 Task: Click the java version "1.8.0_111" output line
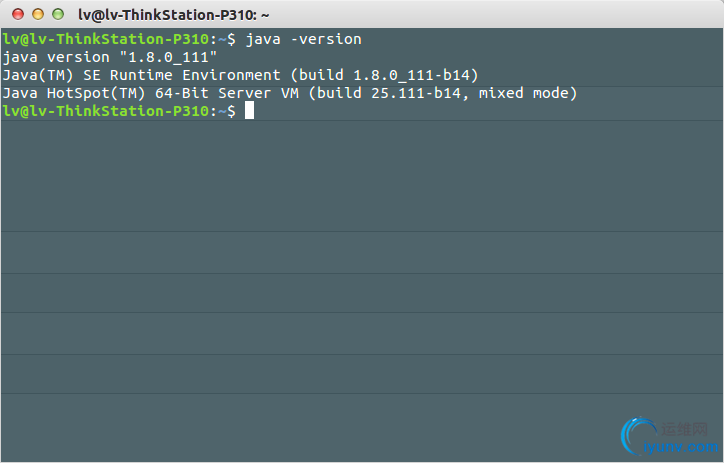click(110, 57)
